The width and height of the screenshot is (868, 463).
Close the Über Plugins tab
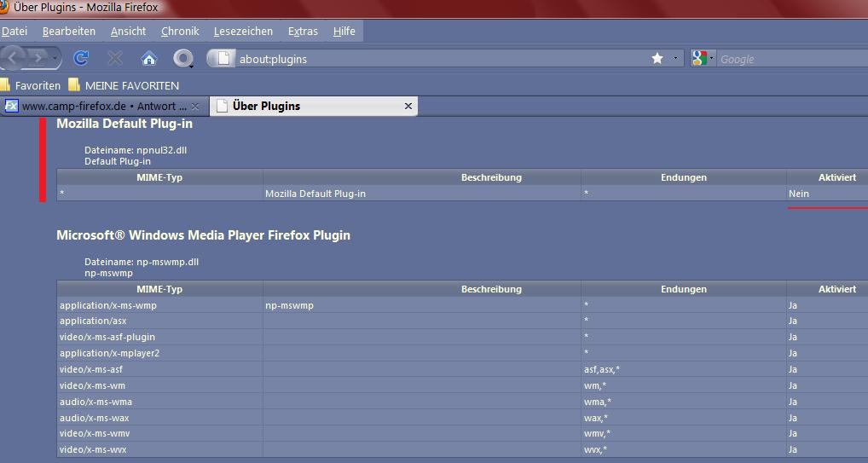pos(408,106)
